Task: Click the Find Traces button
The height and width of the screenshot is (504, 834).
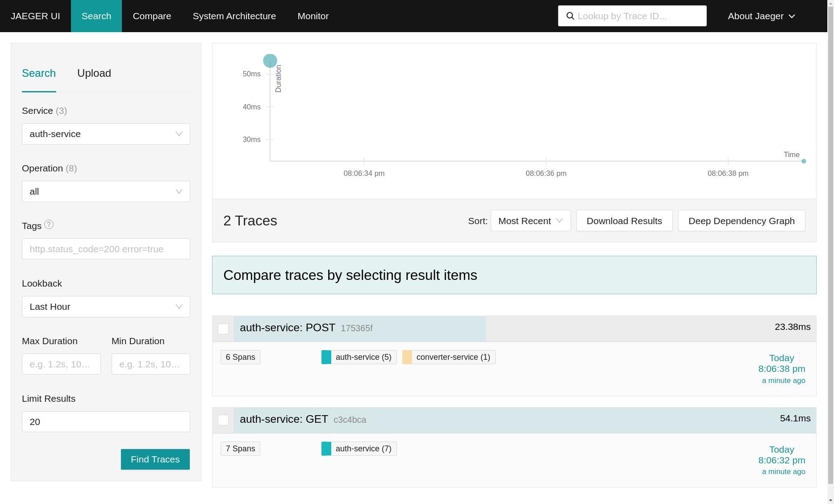Action: (155, 459)
